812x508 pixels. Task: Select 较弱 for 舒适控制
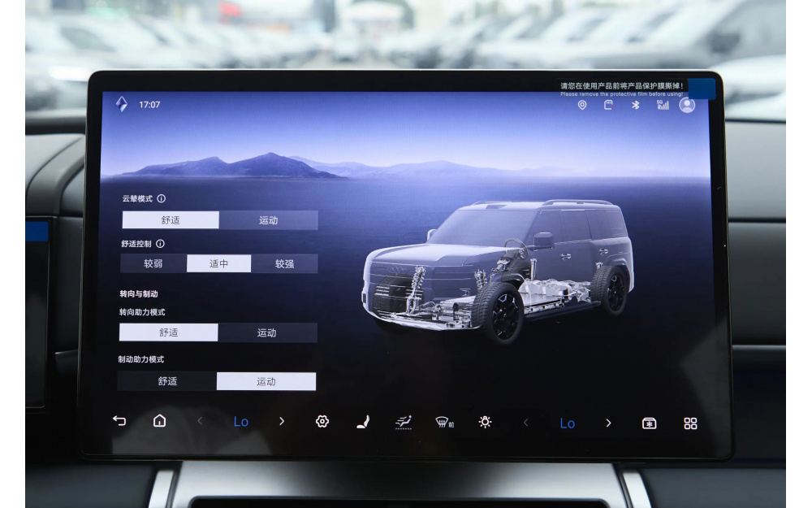pos(153,263)
